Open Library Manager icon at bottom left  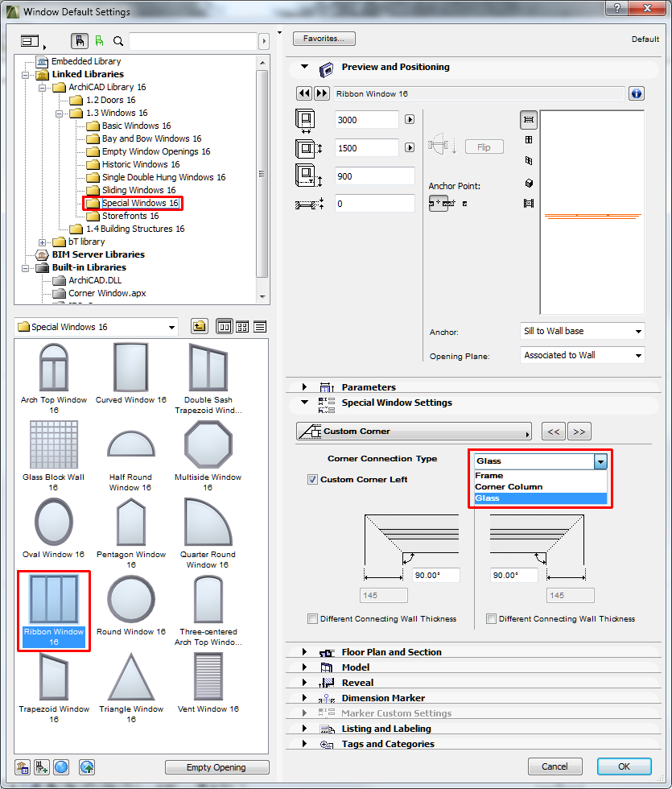23,766
